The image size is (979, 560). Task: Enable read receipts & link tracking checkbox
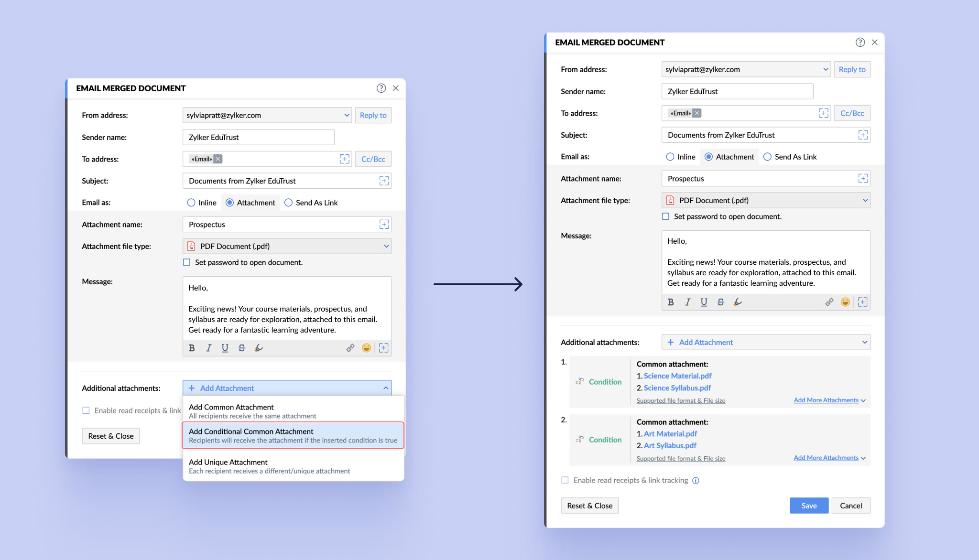(565, 480)
